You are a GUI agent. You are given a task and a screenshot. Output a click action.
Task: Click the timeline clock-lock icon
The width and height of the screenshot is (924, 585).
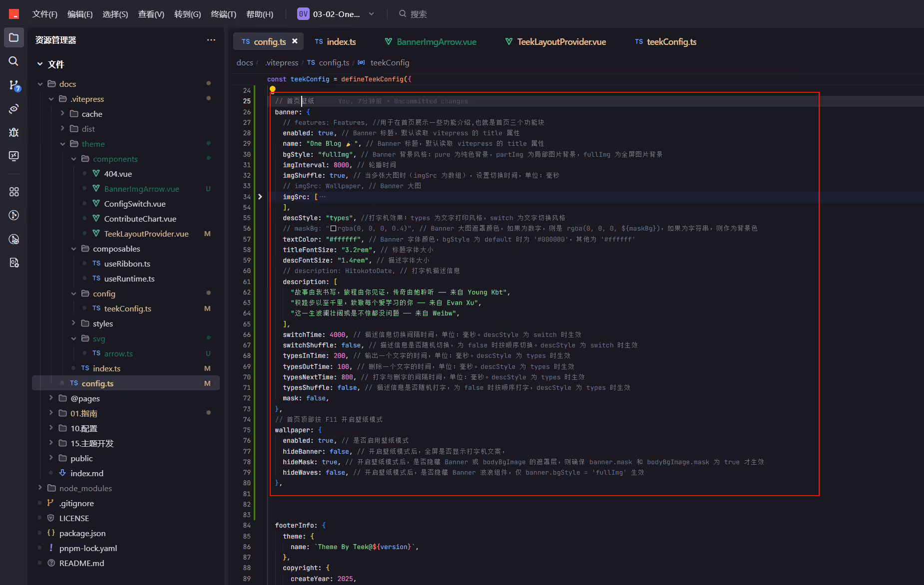[x=14, y=239]
